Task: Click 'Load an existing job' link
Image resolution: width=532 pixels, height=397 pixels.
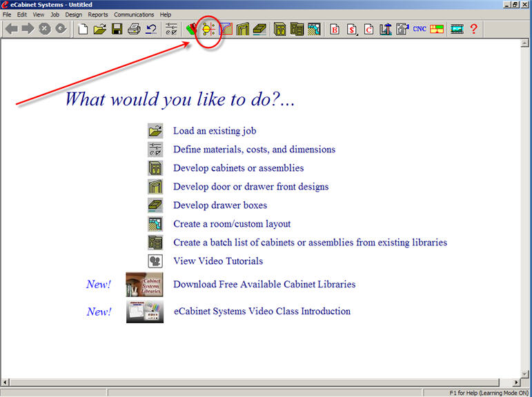Action: [x=215, y=131]
